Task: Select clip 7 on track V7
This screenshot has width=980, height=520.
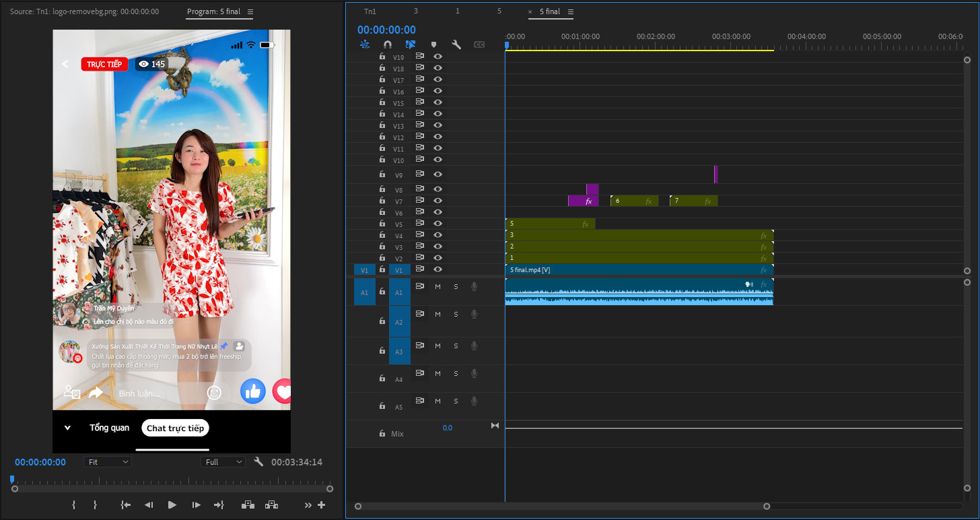Action: pyautogui.click(x=693, y=201)
